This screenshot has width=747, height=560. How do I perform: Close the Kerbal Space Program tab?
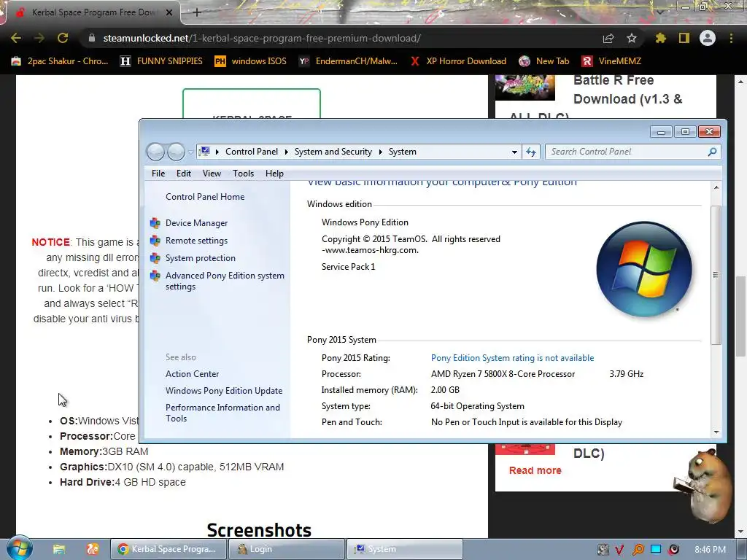pyautogui.click(x=169, y=12)
